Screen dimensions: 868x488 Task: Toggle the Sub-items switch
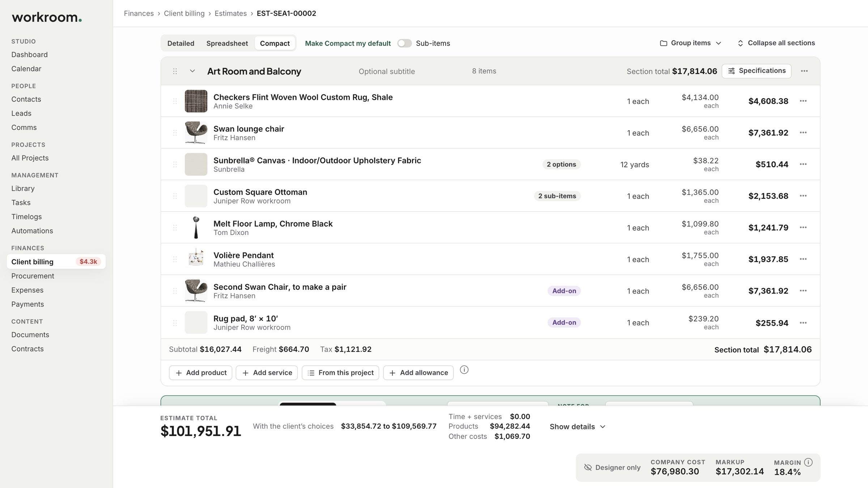pos(404,43)
